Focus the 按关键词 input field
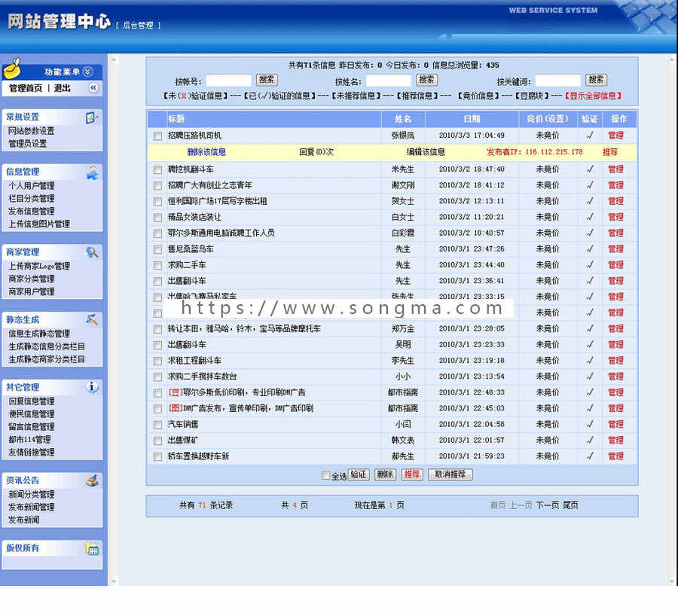The height and width of the screenshot is (616, 678). pyautogui.click(x=557, y=81)
